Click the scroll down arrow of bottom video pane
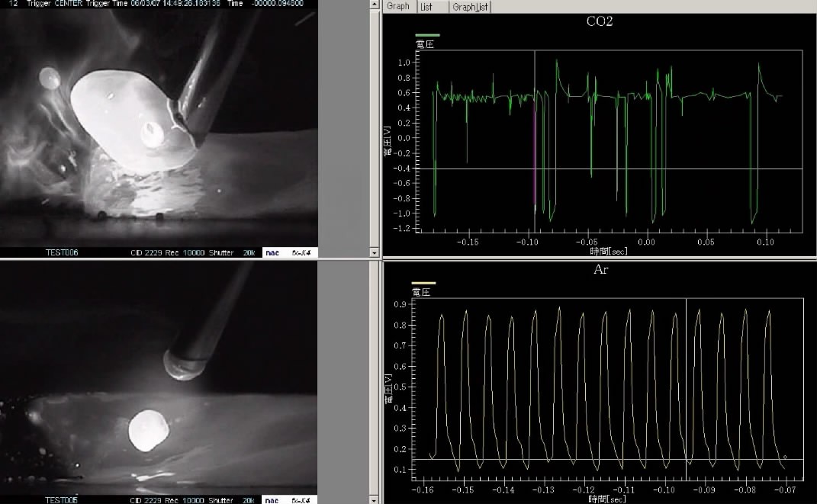Viewport: 817px width, 504px height. click(x=373, y=499)
